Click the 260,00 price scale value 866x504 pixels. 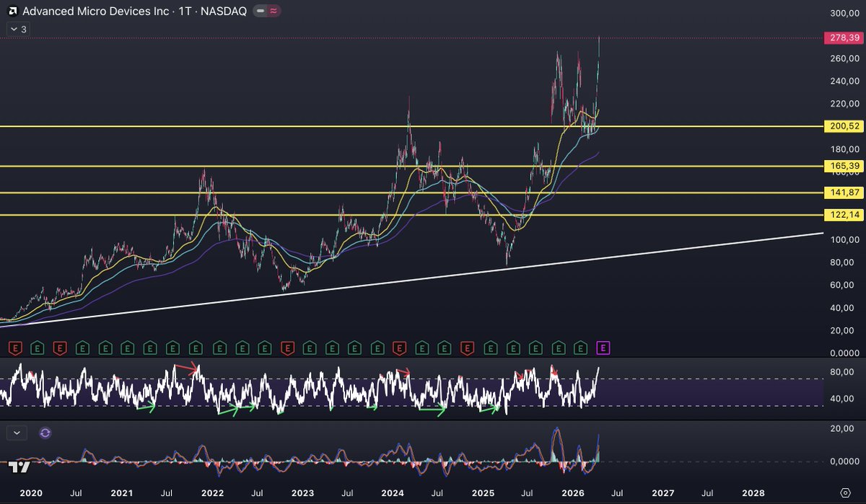(x=844, y=58)
